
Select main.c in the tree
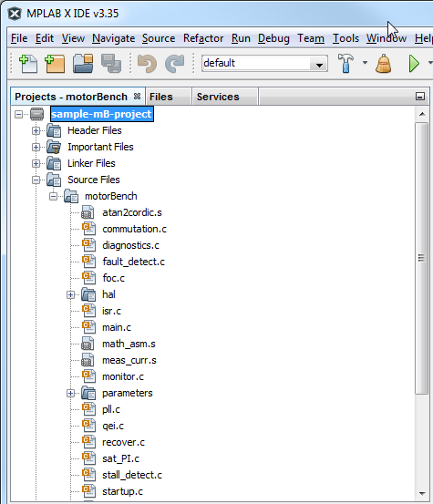point(117,327)
